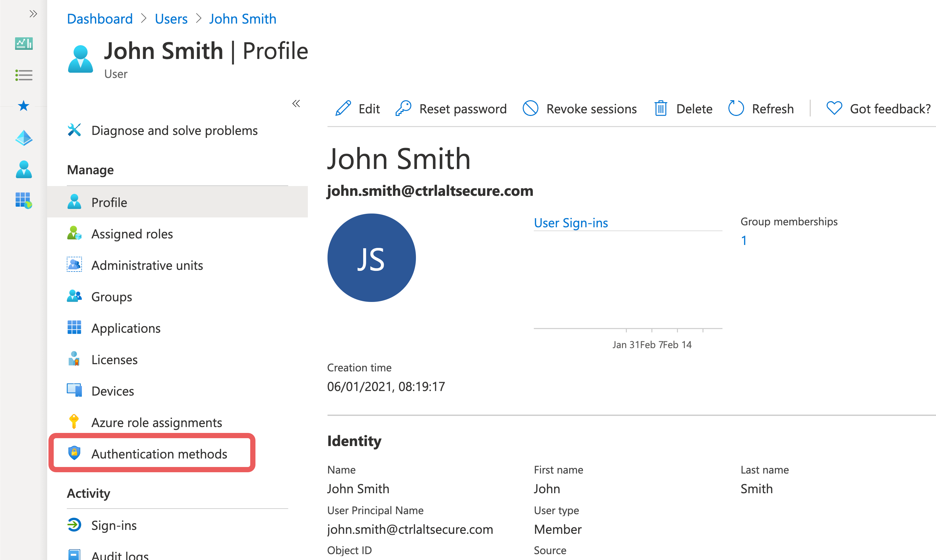This screenshot has height=560, width=936.
Task: Click the Licenses icon
Action: click(x=74, y=359)
